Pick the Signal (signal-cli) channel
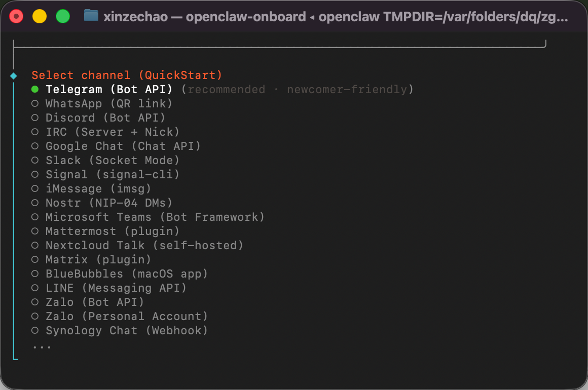Image resolution: width=588 pixels, height=390 pixels. [x=105, y=175]
